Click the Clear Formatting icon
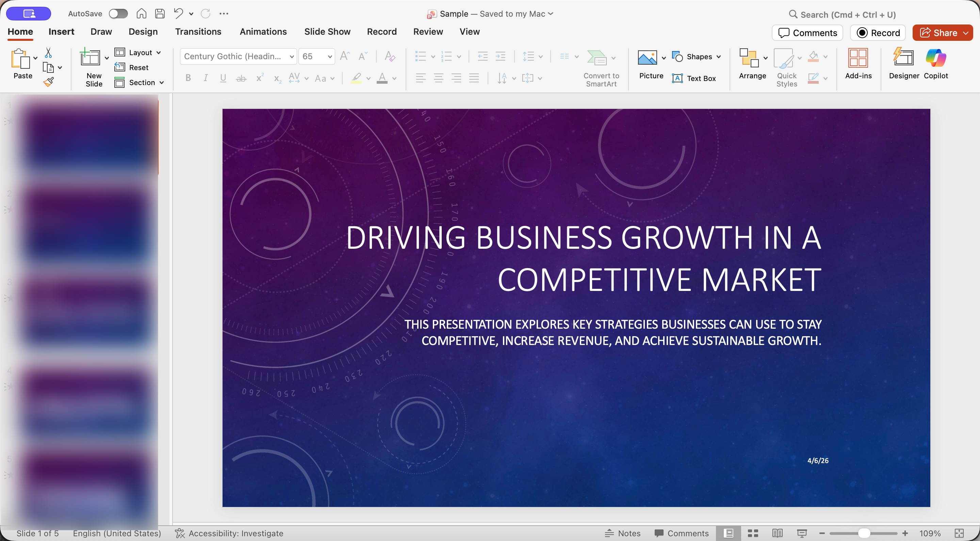 pos(390,56)
